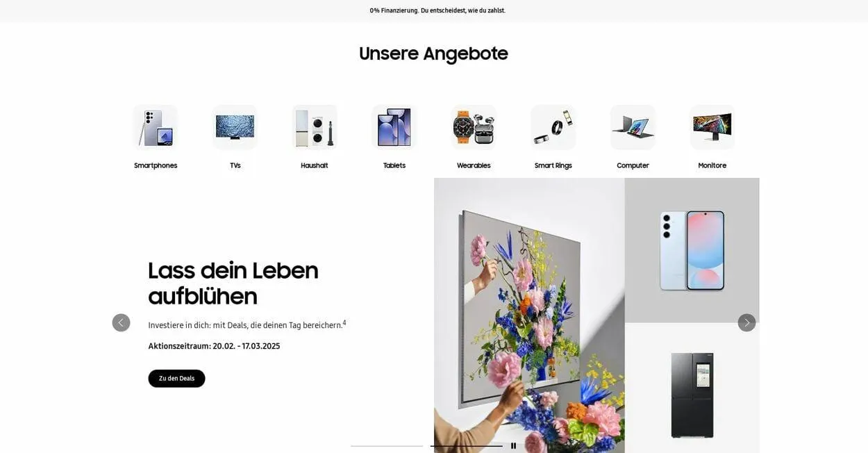
Task: Advance to next carousel slide arrow
Action: point(746,322)
